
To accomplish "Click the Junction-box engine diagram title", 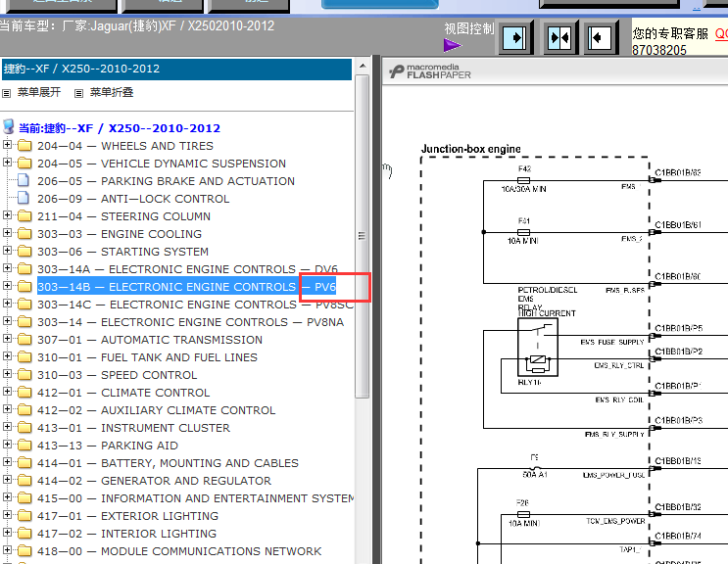I will pos(470,150).
